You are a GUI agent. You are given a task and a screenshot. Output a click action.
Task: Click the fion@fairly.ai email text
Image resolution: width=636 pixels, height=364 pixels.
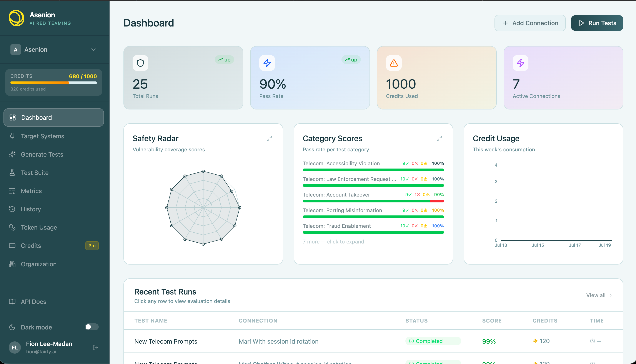tap(41, 351)
